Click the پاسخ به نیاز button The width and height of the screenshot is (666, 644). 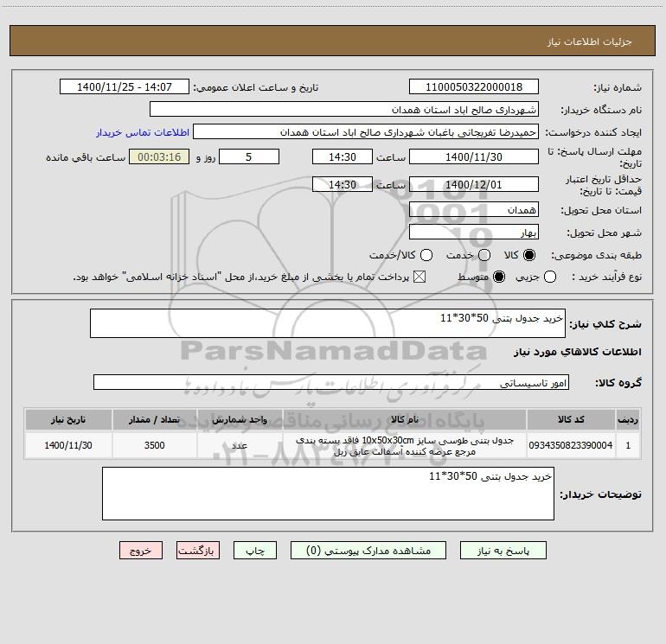503,551
